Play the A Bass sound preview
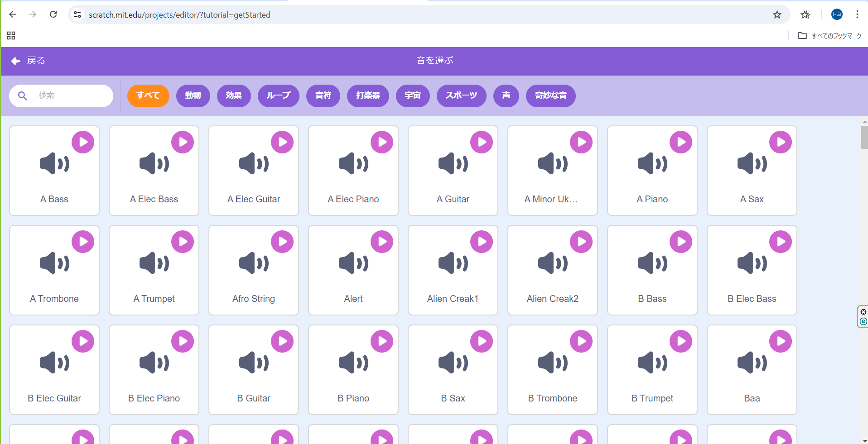 (83, 142)
